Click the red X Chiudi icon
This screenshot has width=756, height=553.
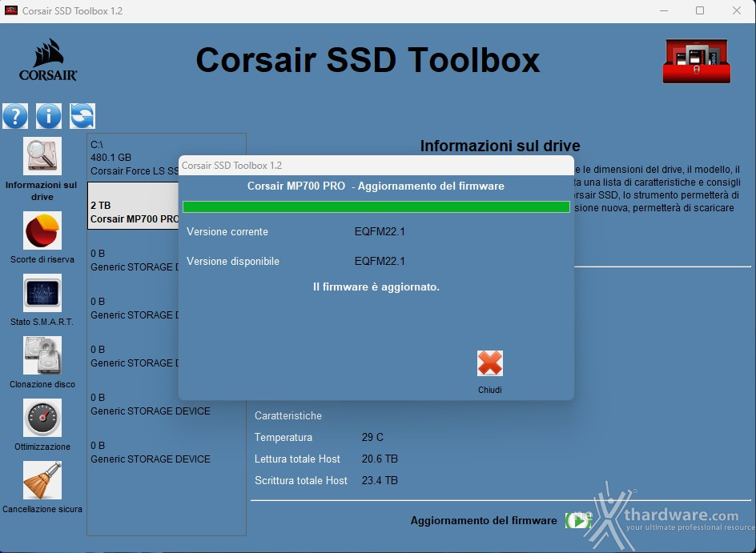(x=490, y=363)
